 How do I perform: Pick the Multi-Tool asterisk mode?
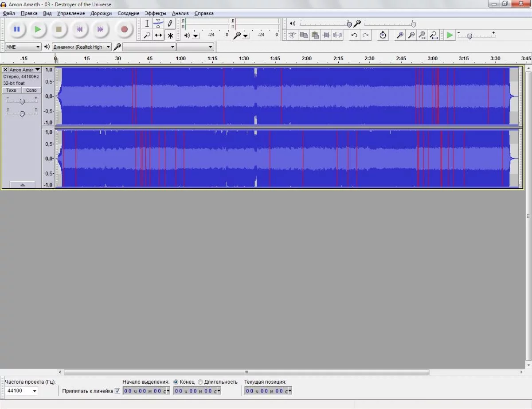tap(170, 35)
